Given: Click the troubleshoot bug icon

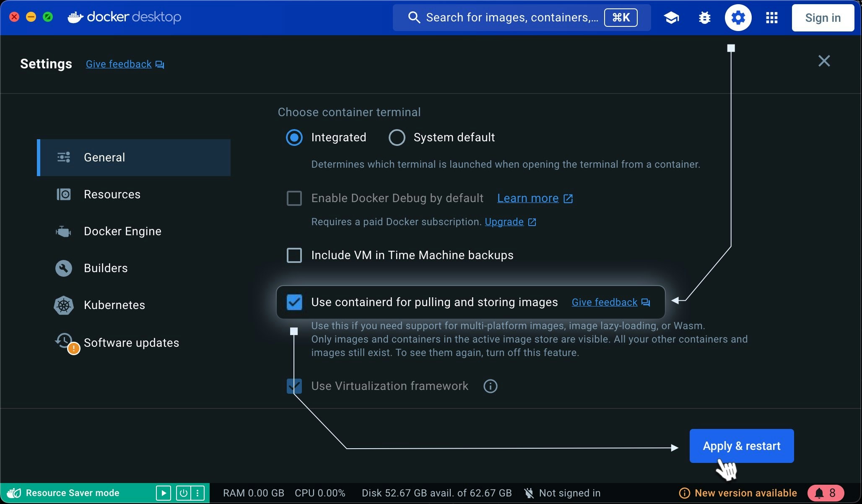Looking at the screenshot, I should (705, 18).
